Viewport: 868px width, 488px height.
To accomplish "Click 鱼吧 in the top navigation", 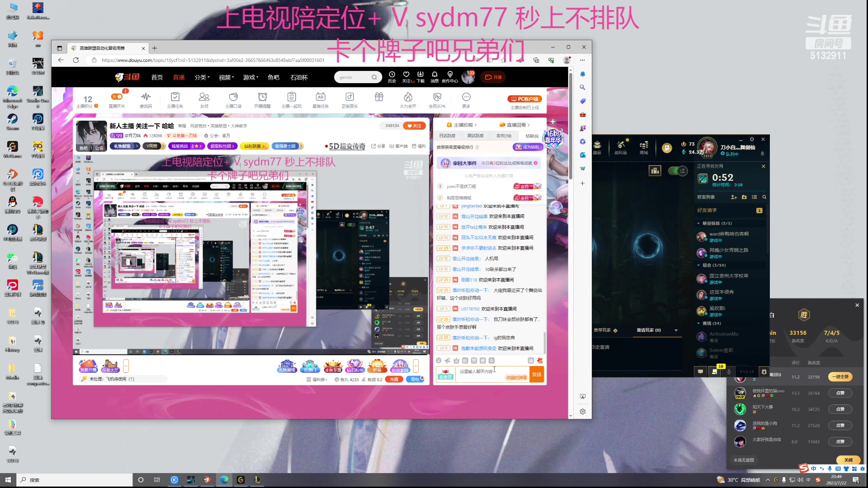I will (x=274, y=77).
